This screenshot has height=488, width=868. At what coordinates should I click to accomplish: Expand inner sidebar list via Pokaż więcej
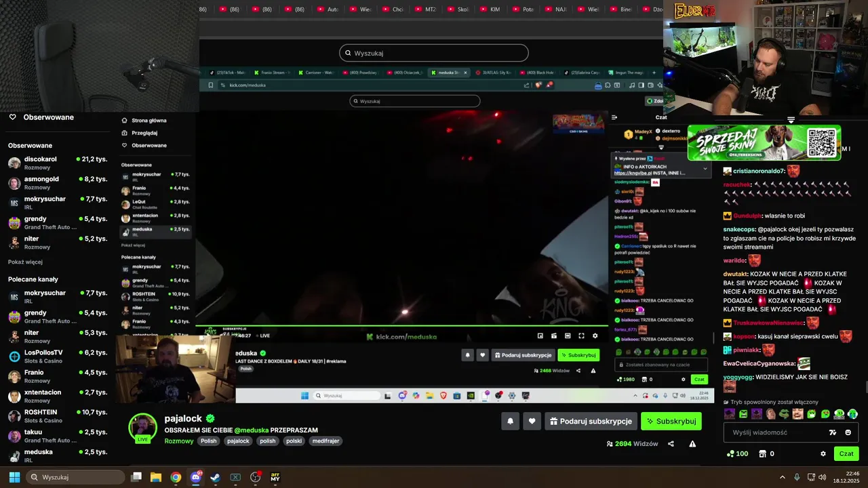coord(133,245)
